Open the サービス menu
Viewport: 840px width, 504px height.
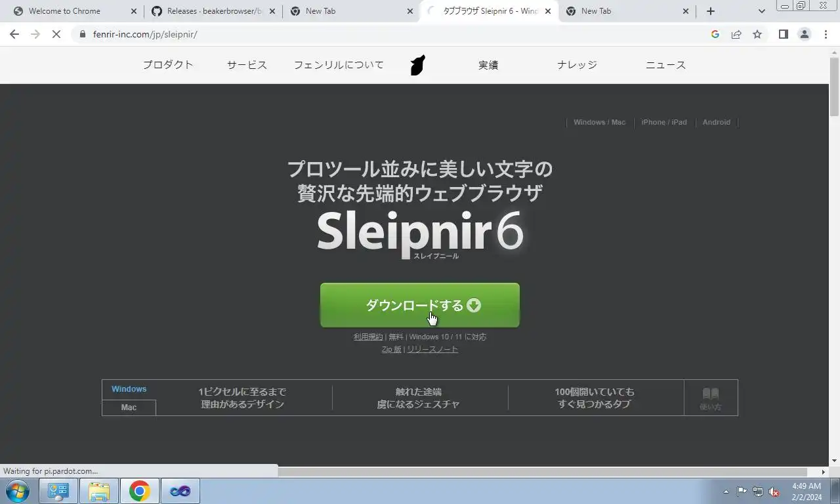[x=247, y=65]
